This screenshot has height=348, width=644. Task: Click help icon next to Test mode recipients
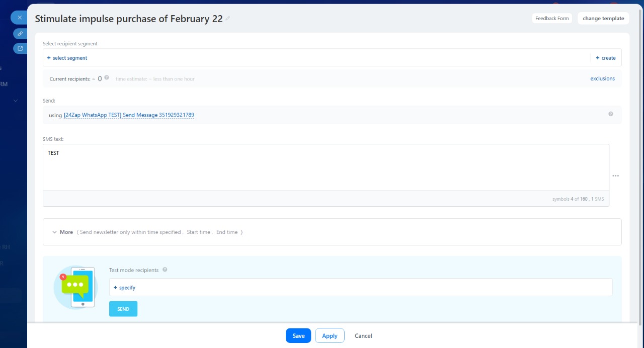click(165, 270)
